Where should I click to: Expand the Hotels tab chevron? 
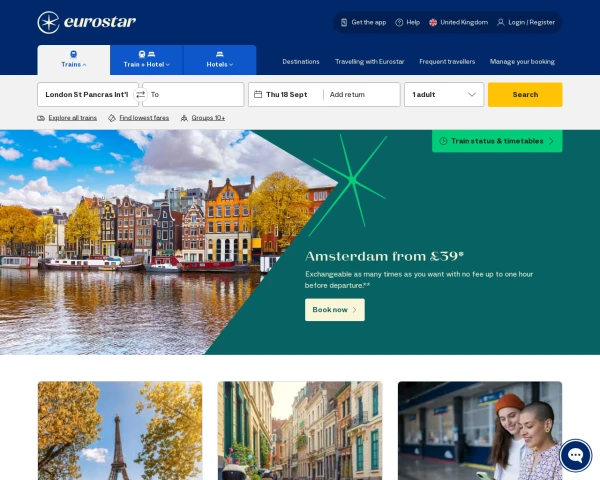231,64
